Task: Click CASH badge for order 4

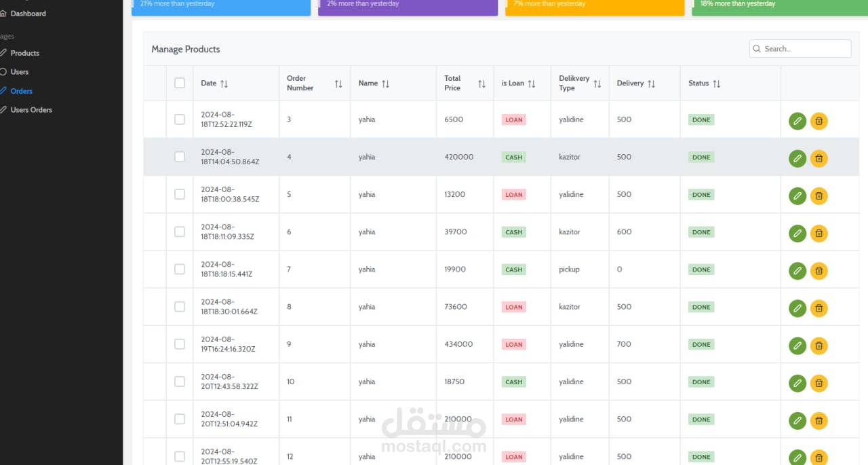Action: [x=514, y=157]
